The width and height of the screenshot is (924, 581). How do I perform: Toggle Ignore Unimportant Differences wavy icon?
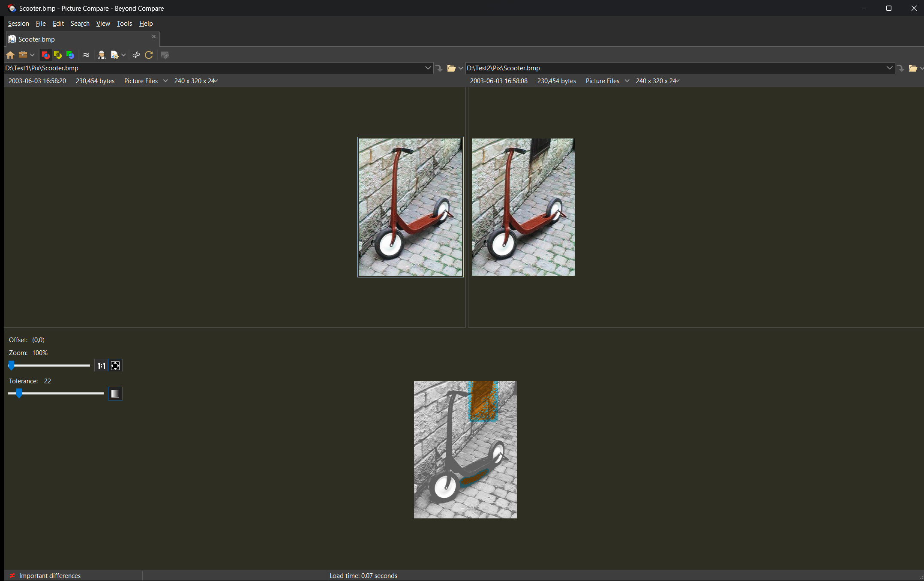click(x=86, y=55)
